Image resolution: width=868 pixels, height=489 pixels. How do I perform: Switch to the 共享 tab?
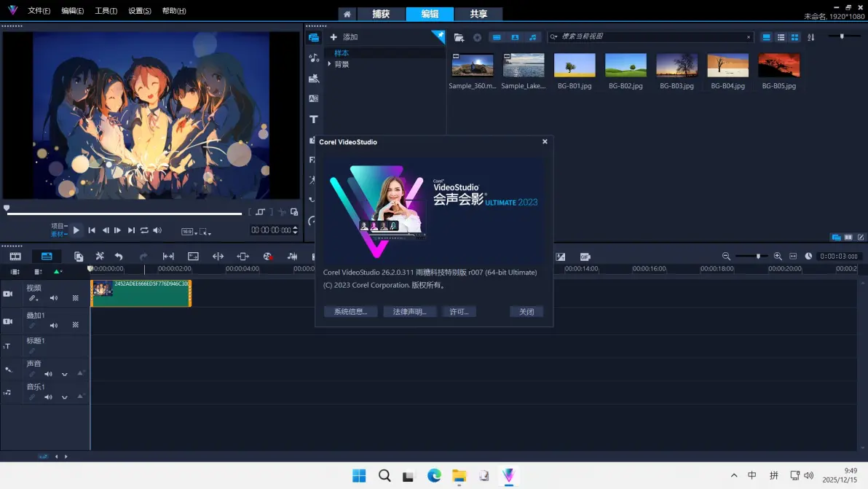(478, 14)
